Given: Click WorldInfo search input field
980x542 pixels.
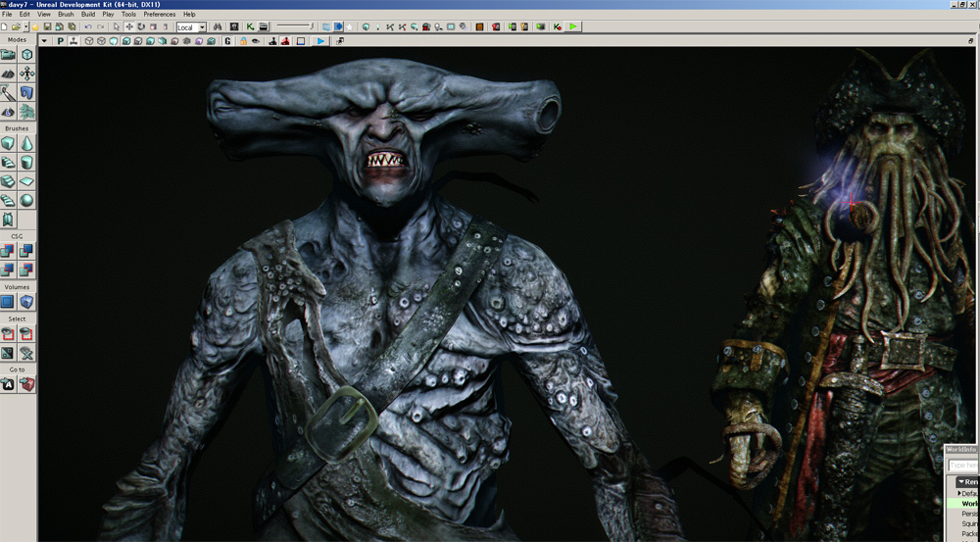Looking at the screenshot, I should click(962, 466).
